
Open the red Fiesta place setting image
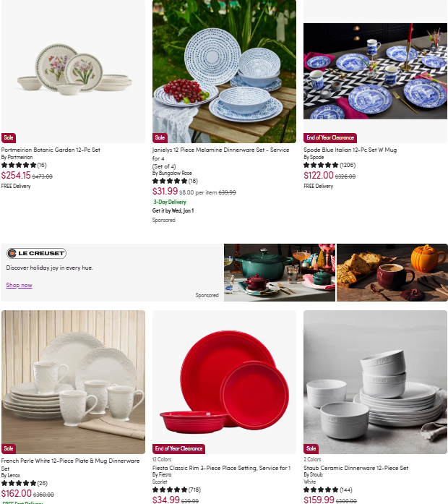point(224,382)
